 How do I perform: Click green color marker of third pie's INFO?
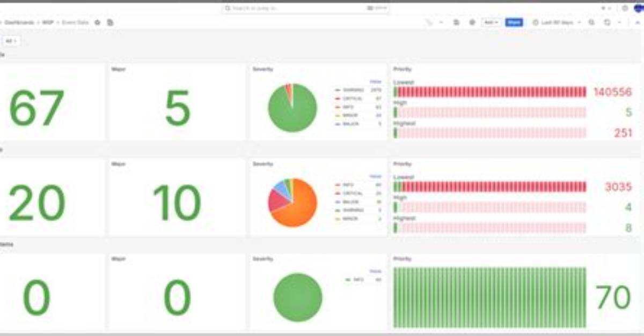click(x=348, y=280)
